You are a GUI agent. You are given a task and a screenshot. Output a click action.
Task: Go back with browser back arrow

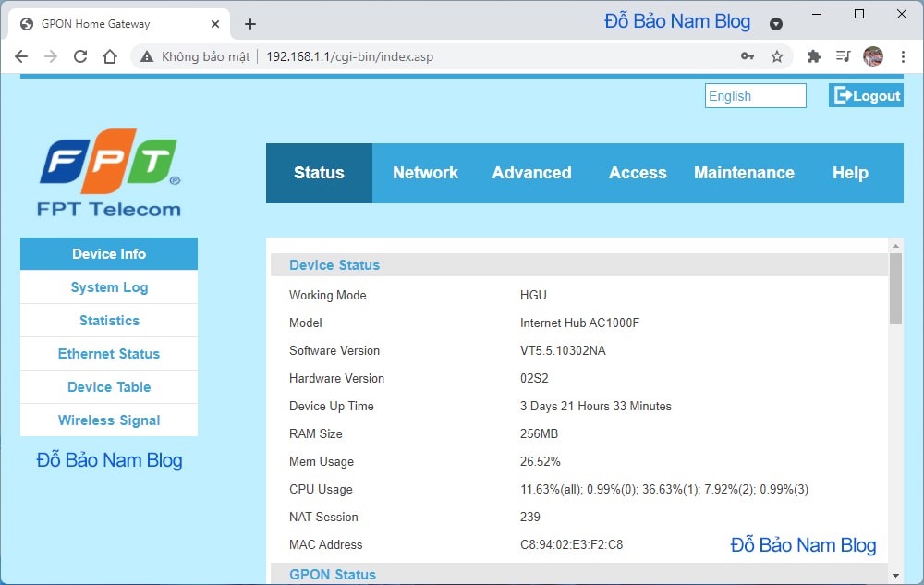point(21,56)
